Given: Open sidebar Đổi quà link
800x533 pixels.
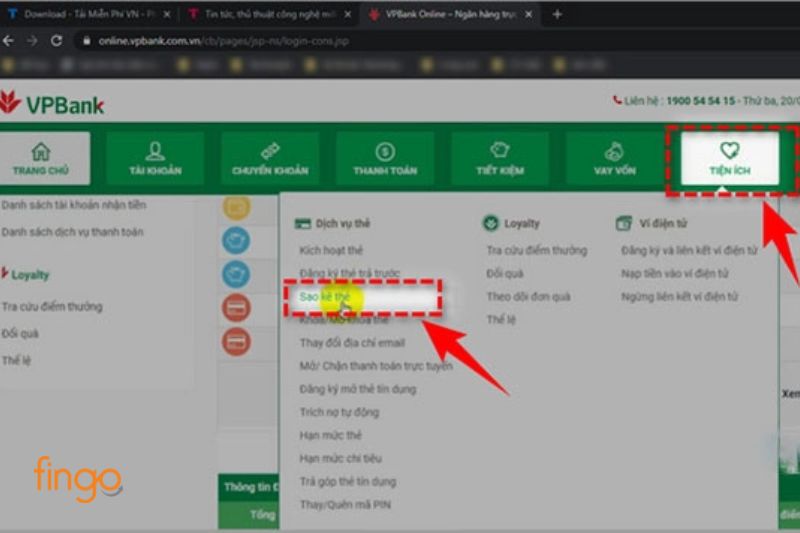Looking at the screenshot, I should (20, 334).
